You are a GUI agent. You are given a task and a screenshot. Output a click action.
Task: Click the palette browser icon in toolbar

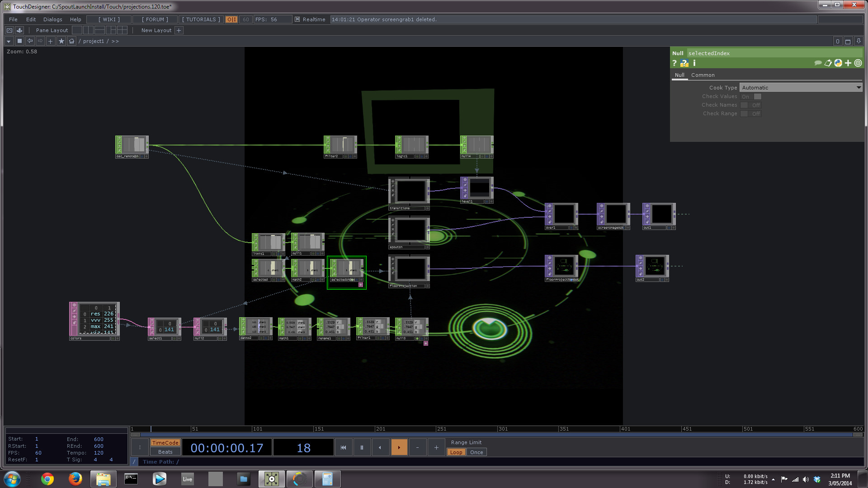(9, 30)
